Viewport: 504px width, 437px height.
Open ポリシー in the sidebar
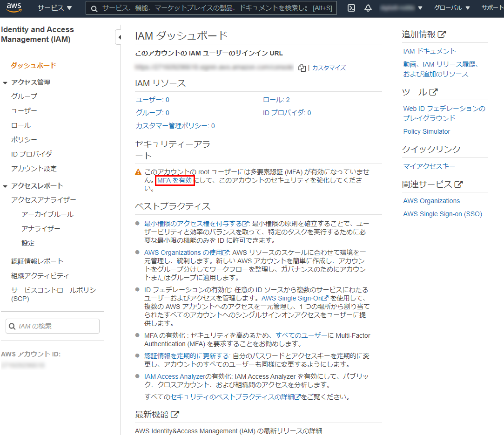[24, 140]
